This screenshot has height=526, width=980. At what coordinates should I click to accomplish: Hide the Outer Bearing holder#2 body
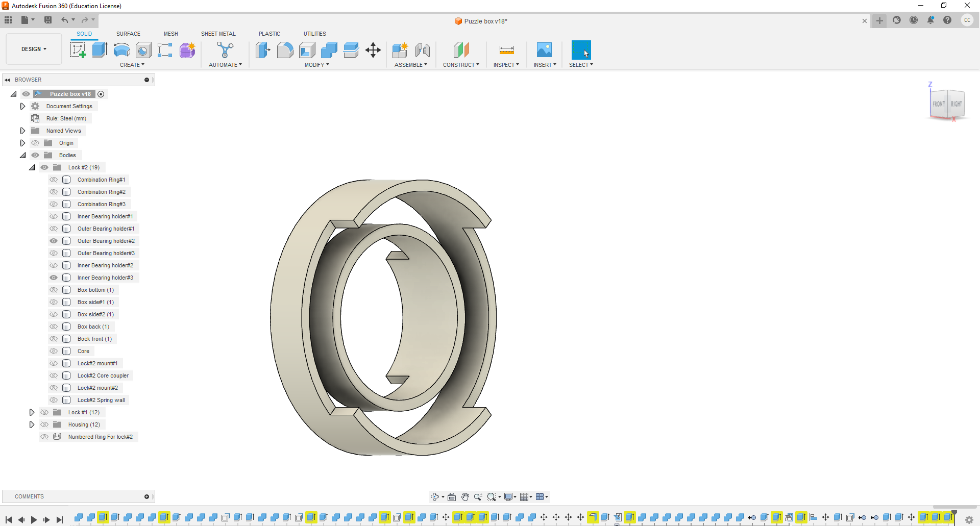click(53, 241)
